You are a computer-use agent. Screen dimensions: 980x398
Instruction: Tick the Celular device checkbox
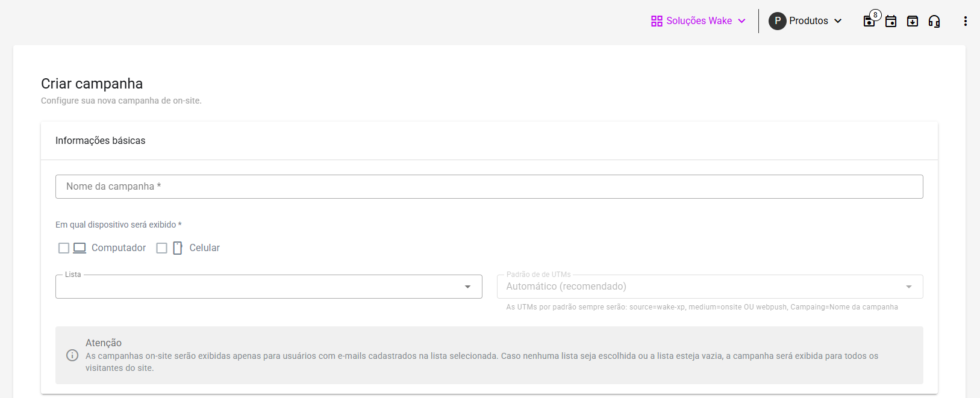coord(161,248)
